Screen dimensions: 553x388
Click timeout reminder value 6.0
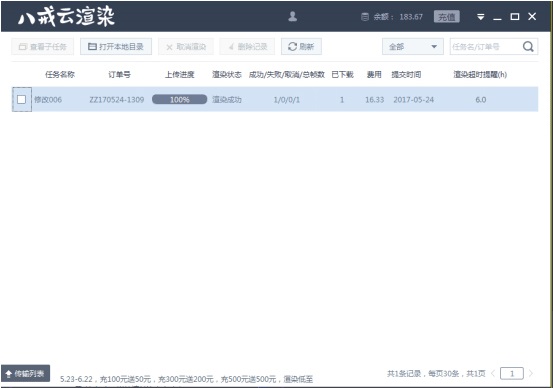pyautogui.click(x=481, y=100)
